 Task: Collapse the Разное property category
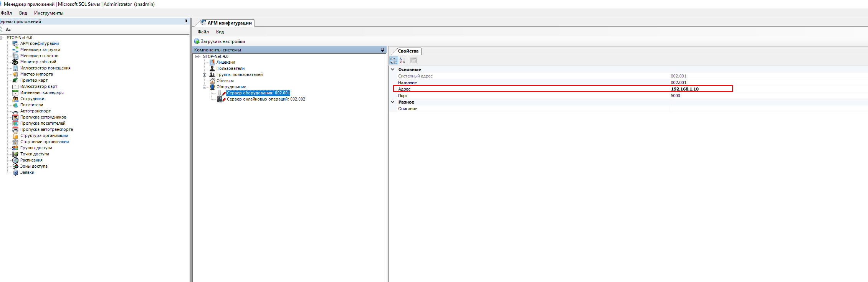(393, 102)
